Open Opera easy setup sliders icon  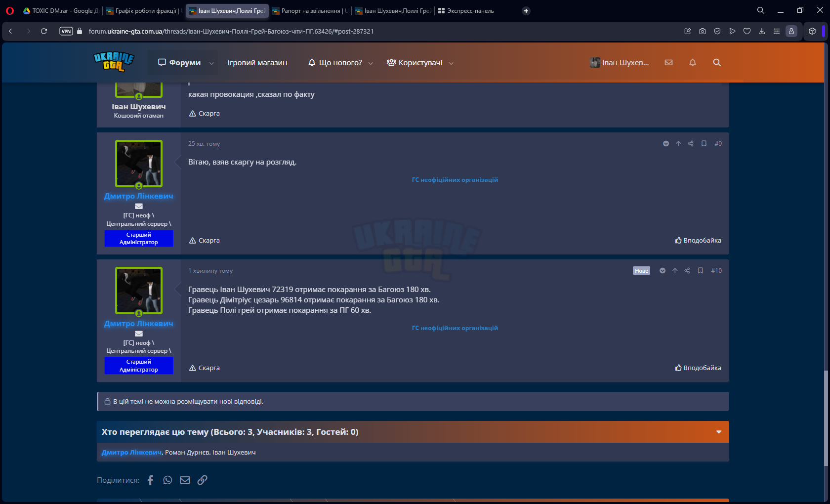click(777, 31)
